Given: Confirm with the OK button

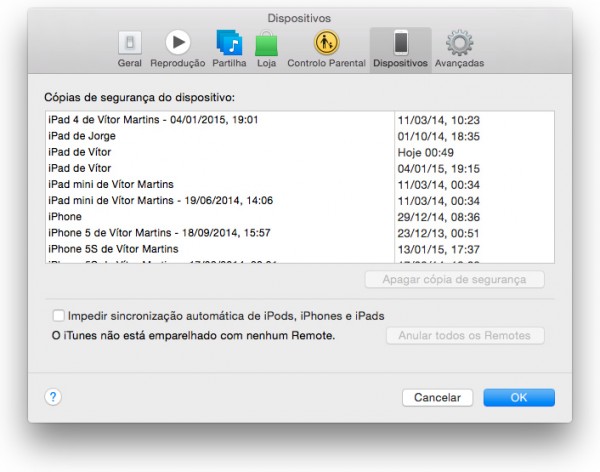Looking at the screenshot, I should 519,398.
